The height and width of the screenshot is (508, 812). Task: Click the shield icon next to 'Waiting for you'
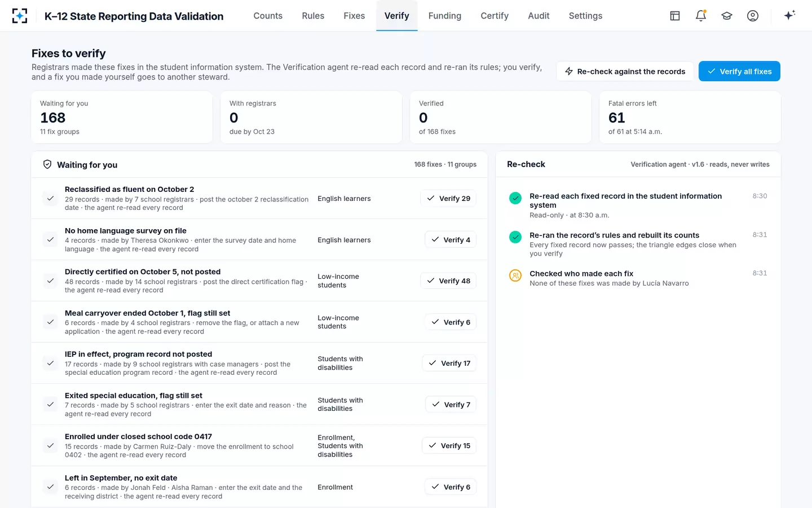tap(47, 164)
